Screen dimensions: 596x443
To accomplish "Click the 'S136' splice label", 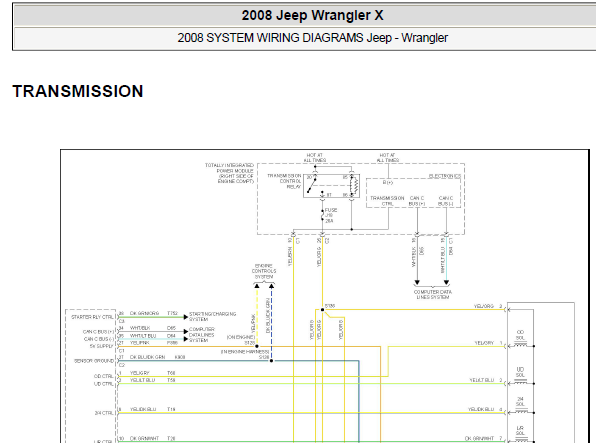I will point(330,306).
